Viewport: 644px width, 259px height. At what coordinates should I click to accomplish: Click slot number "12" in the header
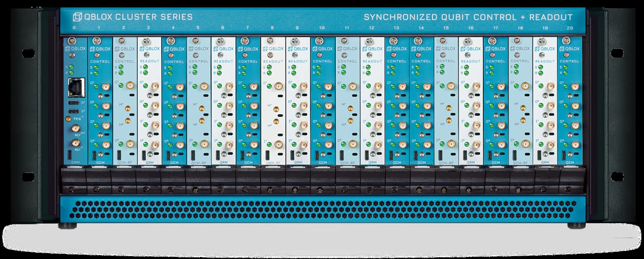coord(372,28)
